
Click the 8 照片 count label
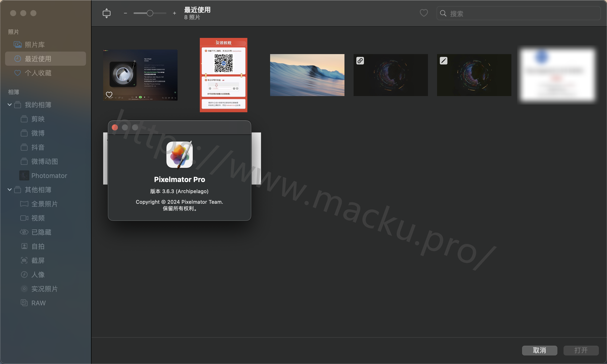click(x=192, y=17)
